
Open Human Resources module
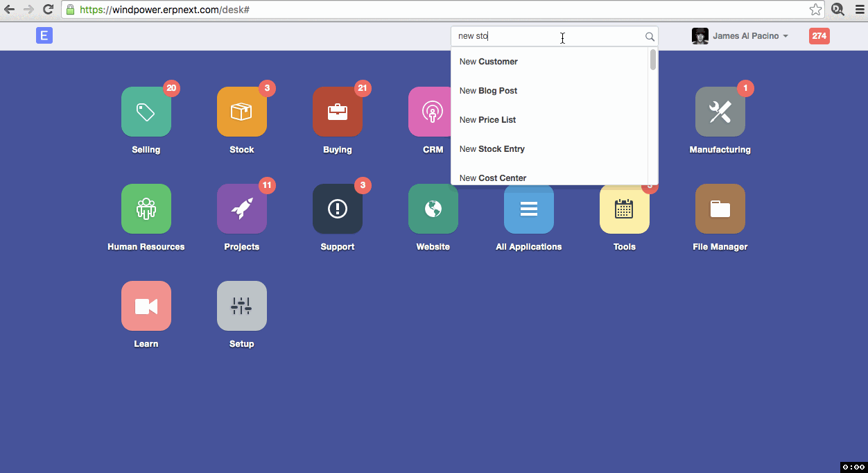click(x=146, y=209)
